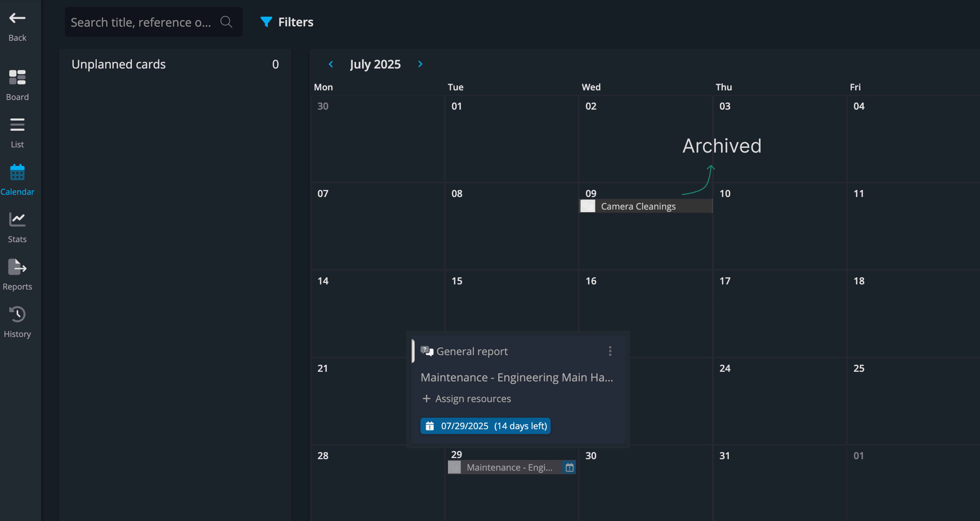This screenshot has height=521, width=980.
Task: Click the 07/29/2025 due date badge
Action: [x=485, y=426]
